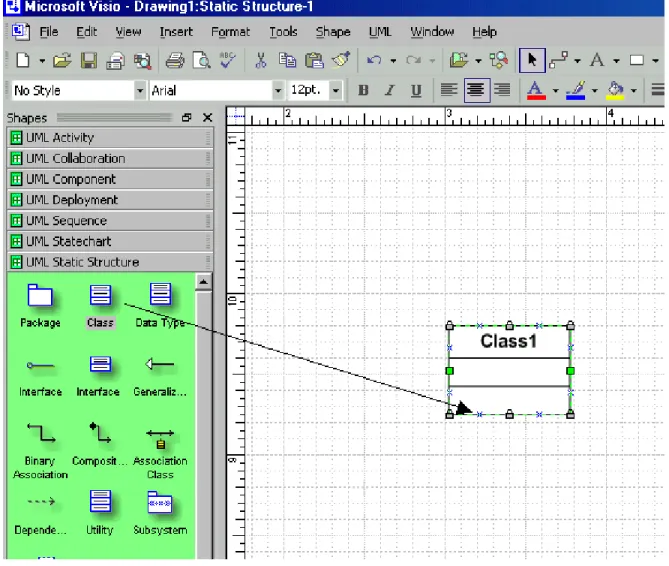This screenshot has width=669, height=566.
Task: Click the Paste clipboard icon
Action: pyautogui.click(x=314, y=60)
